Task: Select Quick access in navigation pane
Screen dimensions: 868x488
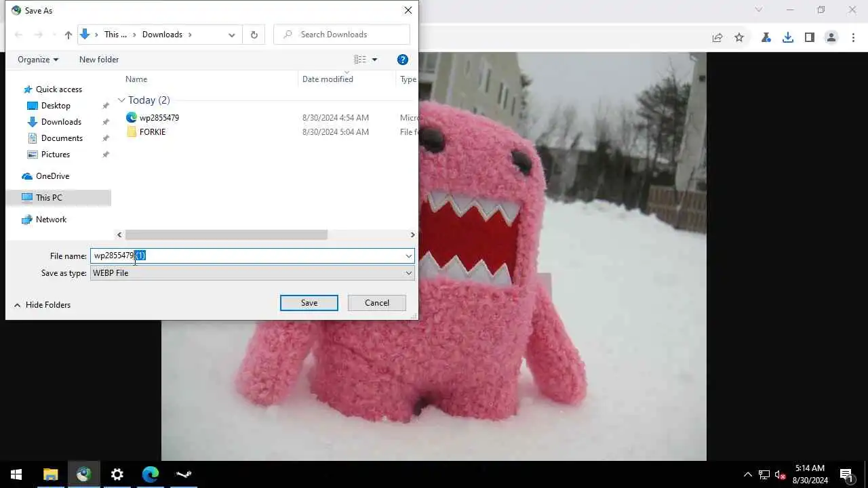Action: click(x=59, y=89)
